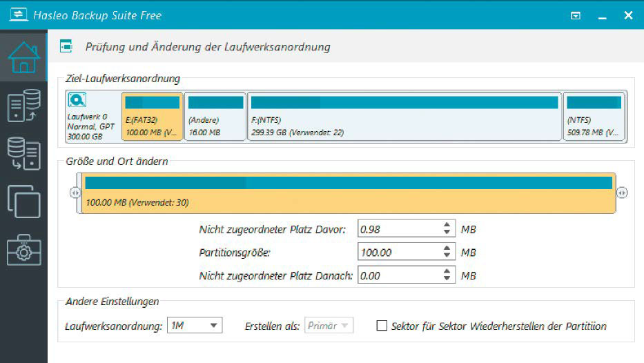The image size is (644, 363).
Task: Click the Laufwerk 0 Normal, GPT label
Action: 91,126
